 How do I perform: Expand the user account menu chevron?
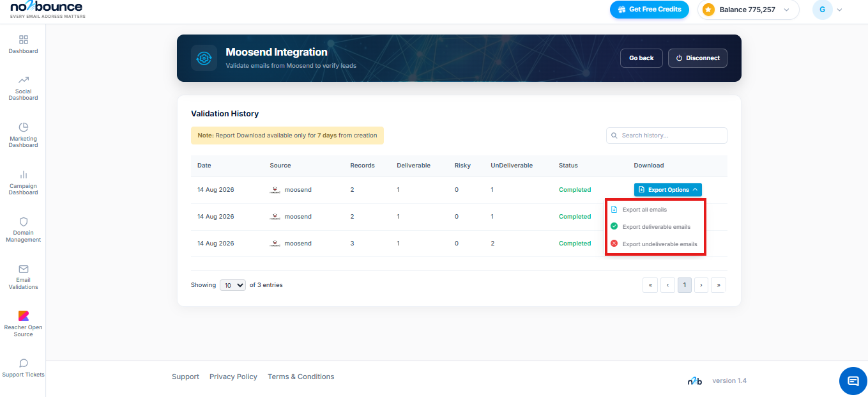pyautogui.click(x=839, y=10)
